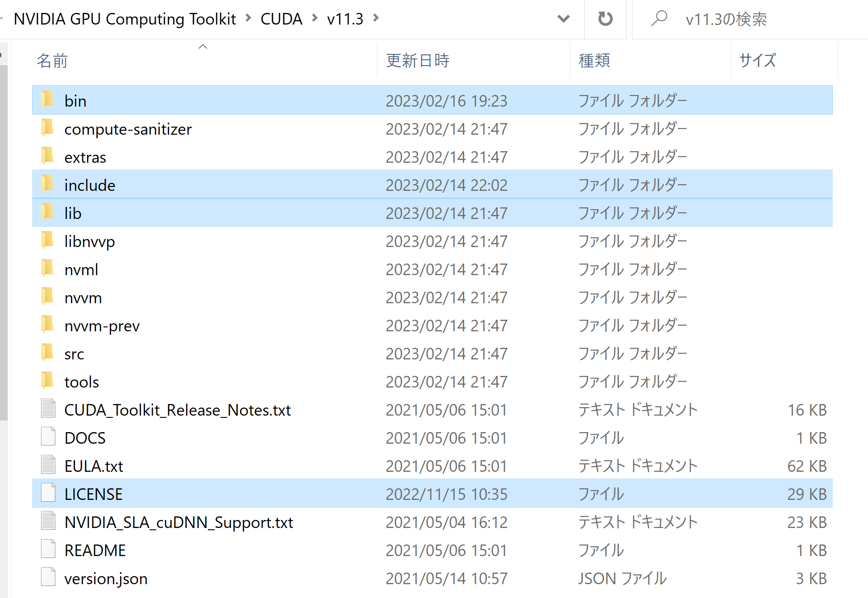The width and height of the screenshot is (868, 598).
Task: Click the NVIDIA_SLA_cuDNN_Support.txt file icon
Action: tap(48, 521)
